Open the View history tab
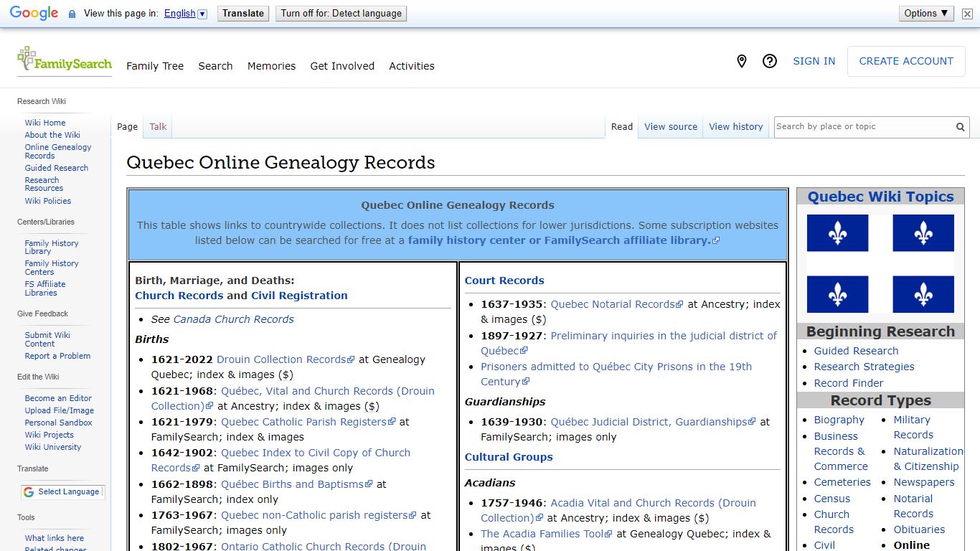980x551 pixels. (736, 127)
